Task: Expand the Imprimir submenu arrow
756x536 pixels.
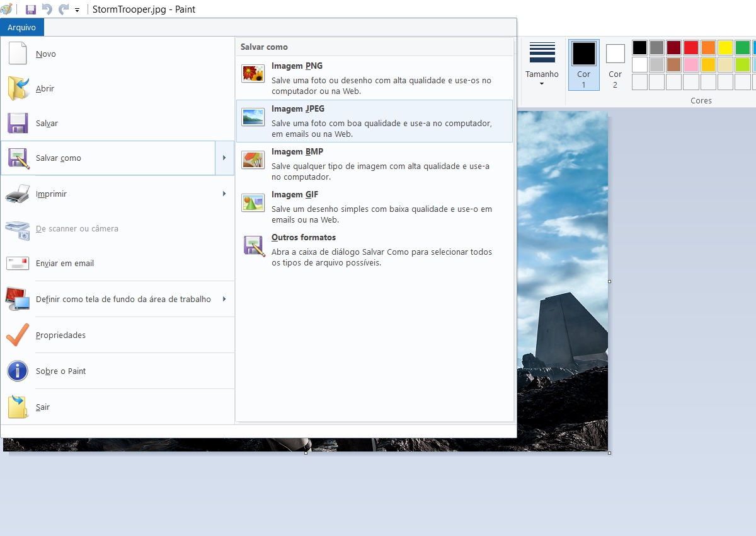Action: point(224,194)
